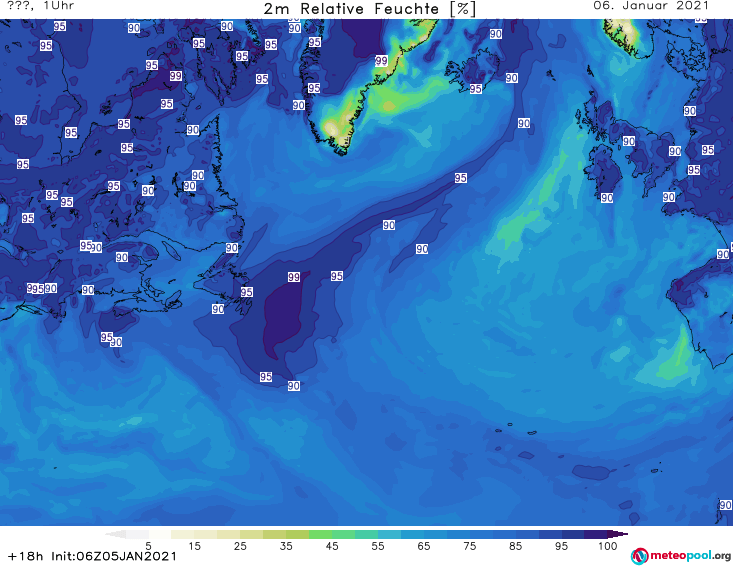Pick the dark purple arrow end of the colorbar
733x566 pixels.
tap(618, 534)
